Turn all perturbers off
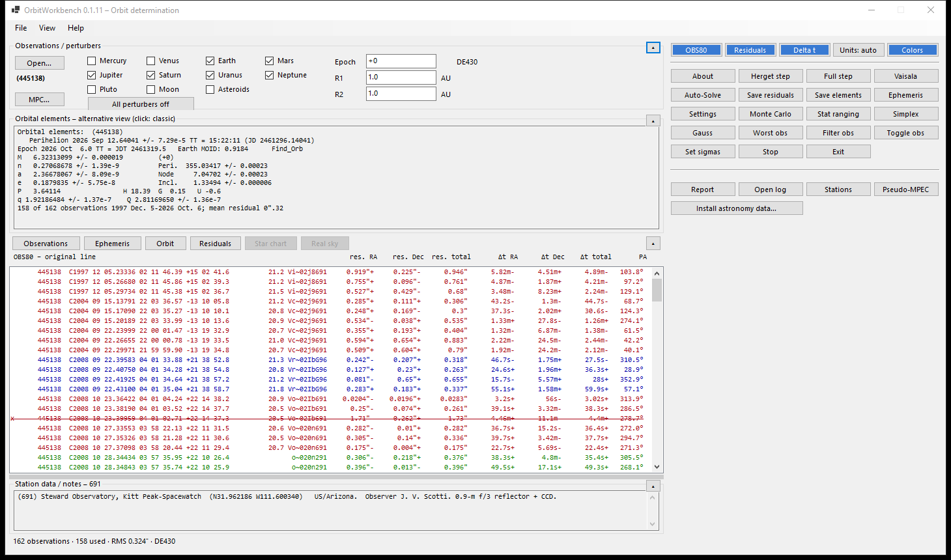 (x=141, y=104)
